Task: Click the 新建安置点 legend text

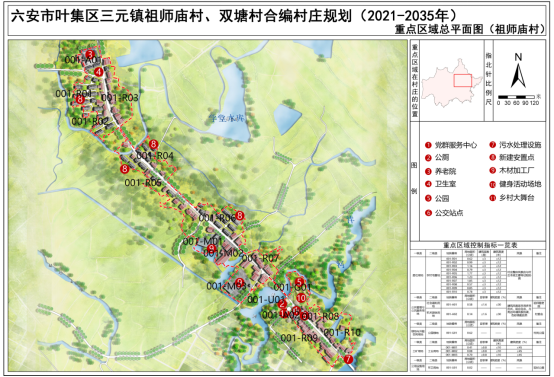Action: tap(517, 158)
